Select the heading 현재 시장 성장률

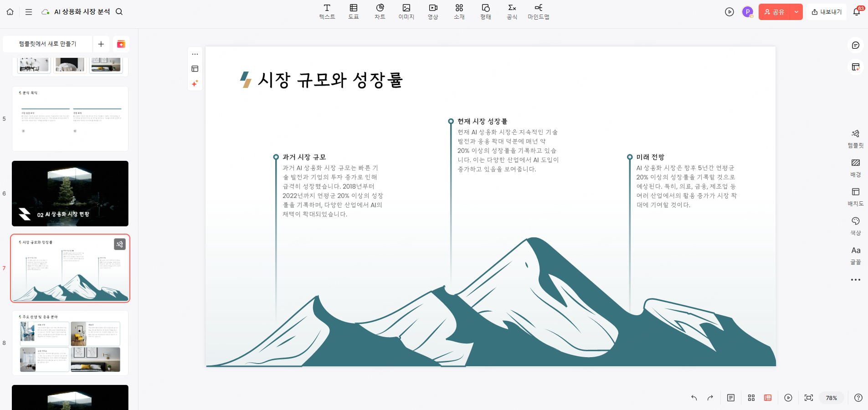click(483, 121)
